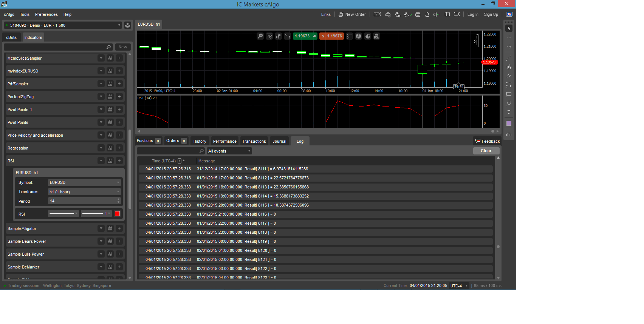Select the text annotation tool
This screenshot has width=644, height=324.
[x=509, y=112]
